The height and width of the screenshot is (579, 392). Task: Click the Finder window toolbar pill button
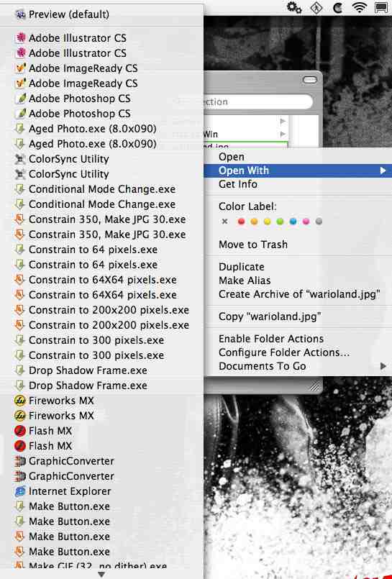pos(309,80)
